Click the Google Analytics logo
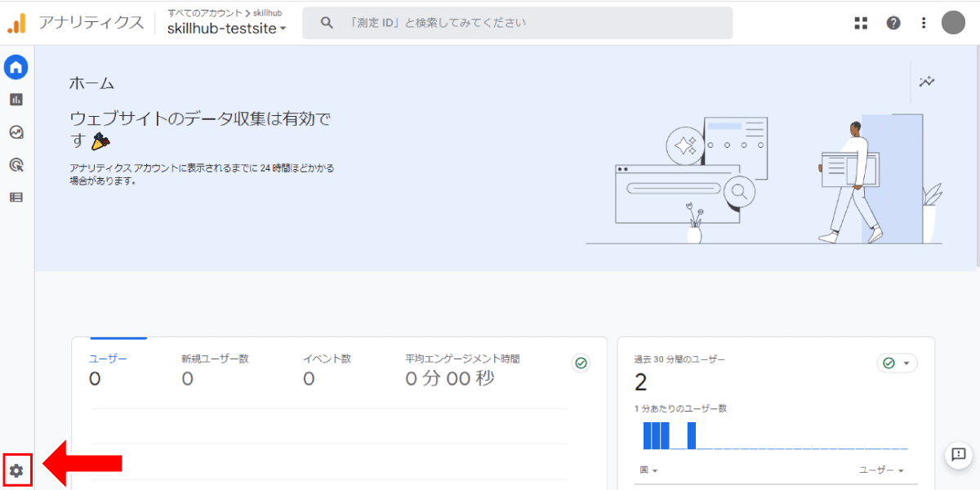 (x=17, y=23)
